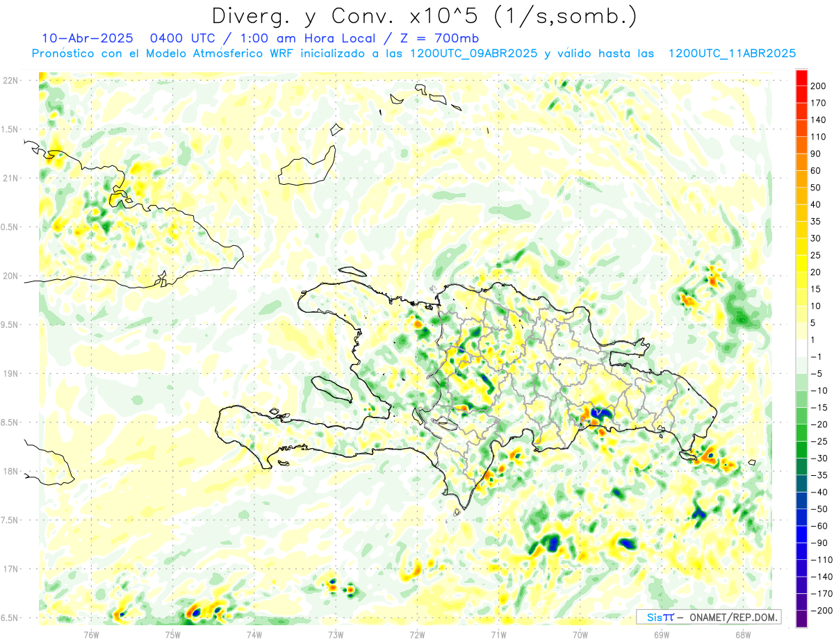This screenshot has width=834, height=644.
Task: Click the dark purple swatch below -200
Action: [801, 619]
